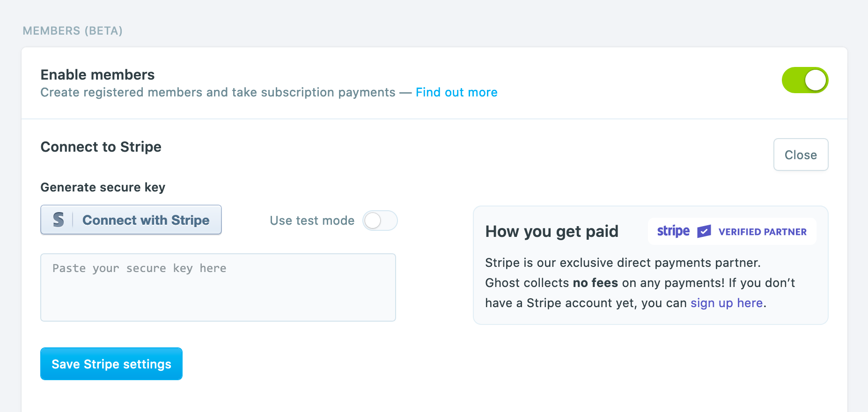Open the "Find out more" link

tap(456, 92)
